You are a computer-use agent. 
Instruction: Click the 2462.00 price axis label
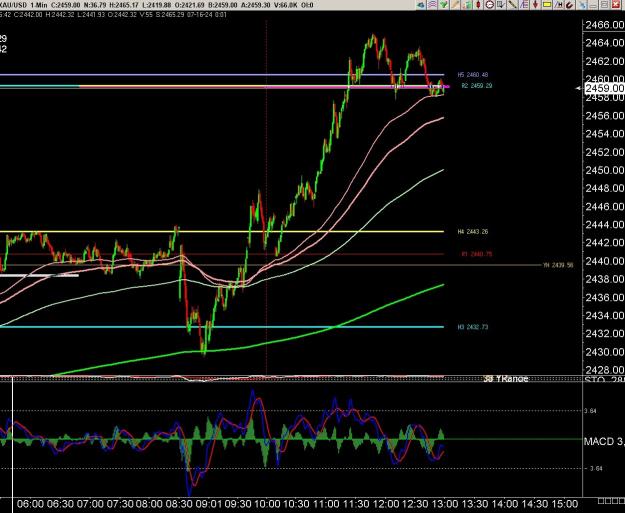click(x=604, y=61)
